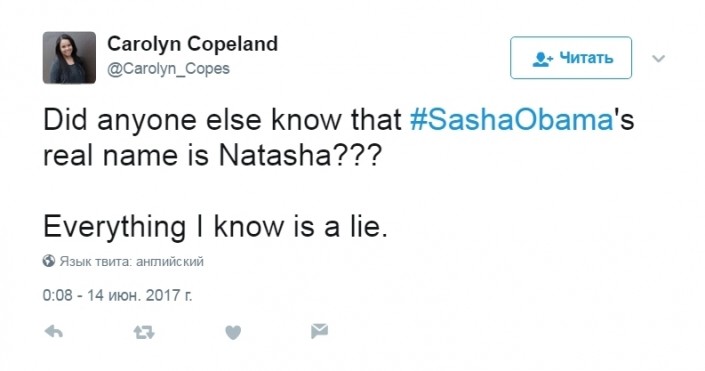
Task: Click the word 'Natasha???' in the tweet
Action: tap(300, 156)
